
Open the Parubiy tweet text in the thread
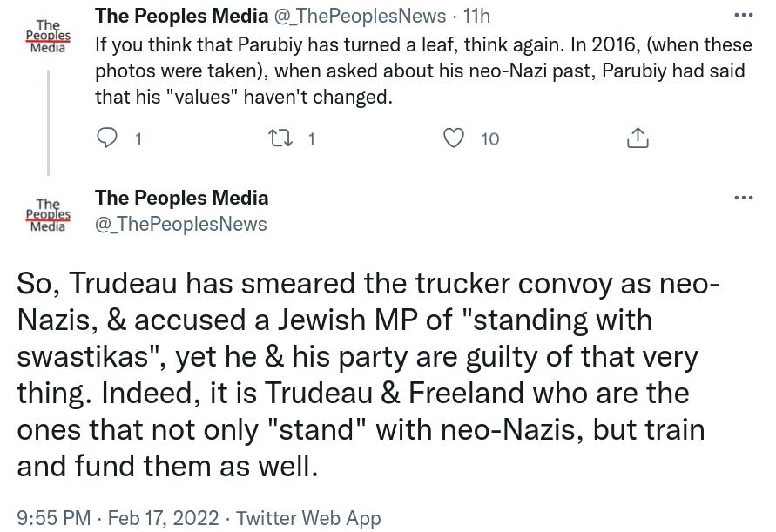(x=418, y=70)
